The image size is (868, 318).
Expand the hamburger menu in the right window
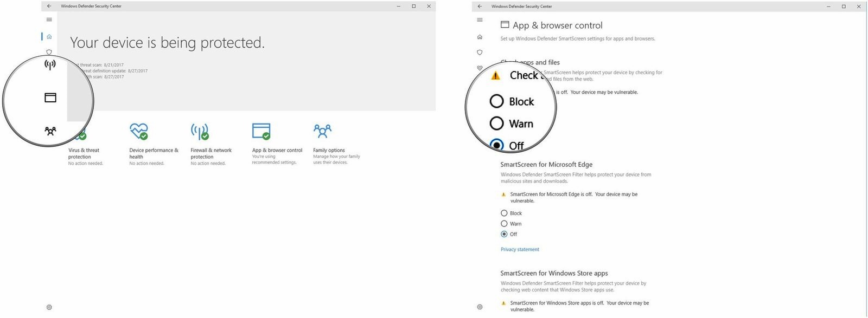pos(480,20)
